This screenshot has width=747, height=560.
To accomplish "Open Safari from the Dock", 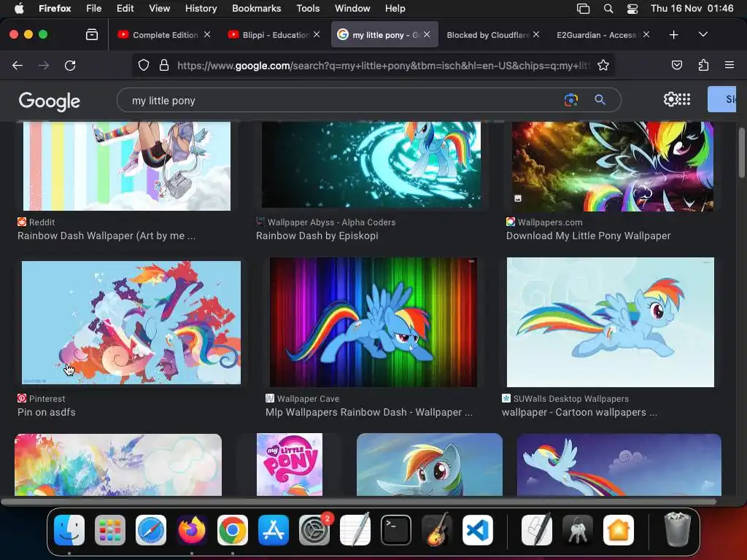I will tap(151, 530).
